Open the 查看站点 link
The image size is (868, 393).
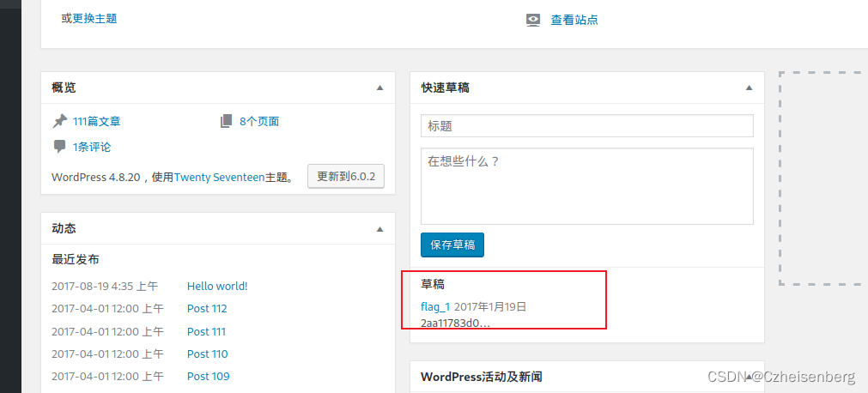point(574,21)
